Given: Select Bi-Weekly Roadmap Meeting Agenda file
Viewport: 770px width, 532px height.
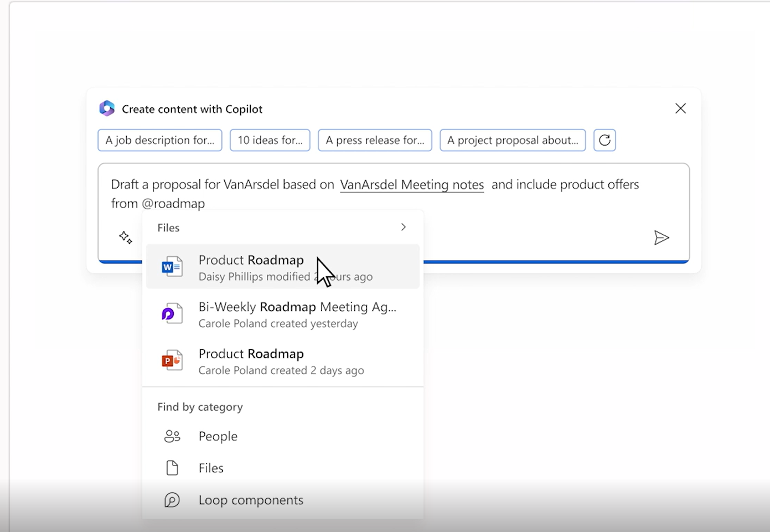Looking at the screenshot, I should click(297, 314).
